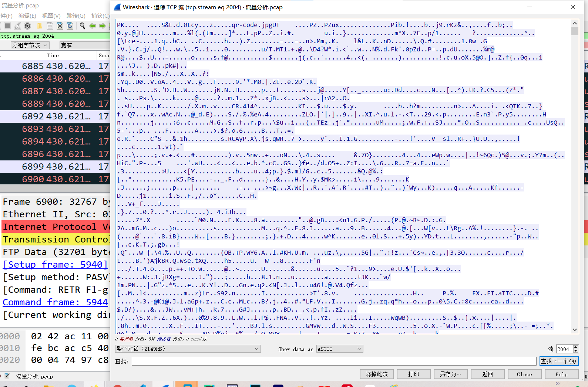Reload the capture file icon
This screenshot has width=588, height=387.
(70, 26)
